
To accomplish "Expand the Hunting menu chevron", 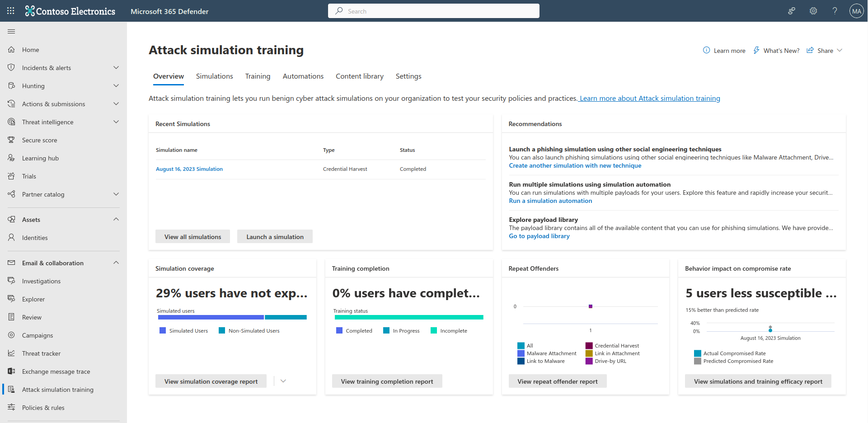I will pyautogui.click(x=116, y=86).
